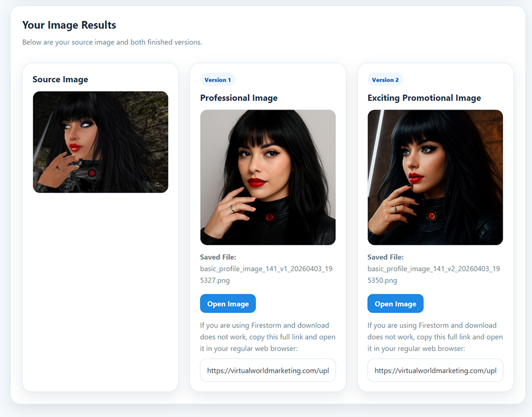Open Image for the Version 2 result
This screenshot has height=417, width=532.
click(x=395, y=304)
